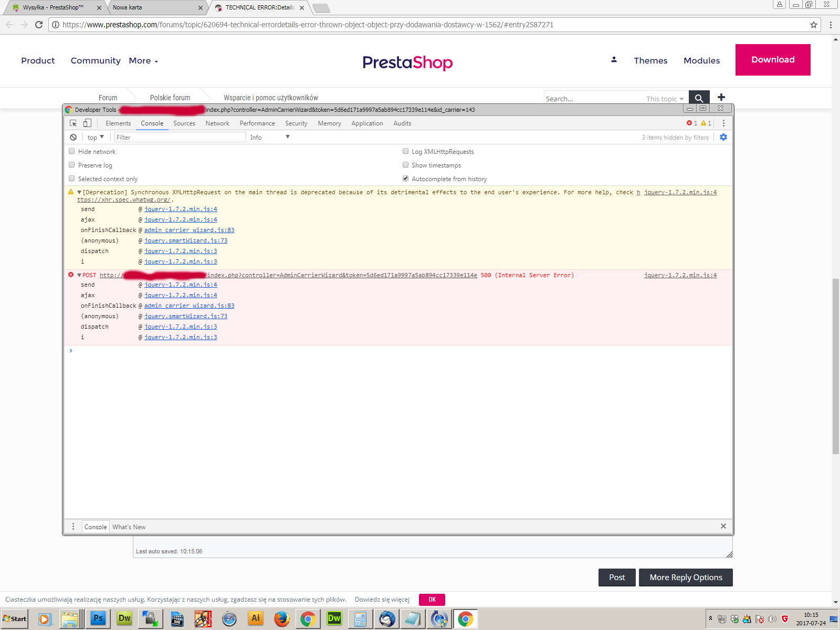Open the More dropdown in site navigation
840x630 pixels.
tap(143, 61)
